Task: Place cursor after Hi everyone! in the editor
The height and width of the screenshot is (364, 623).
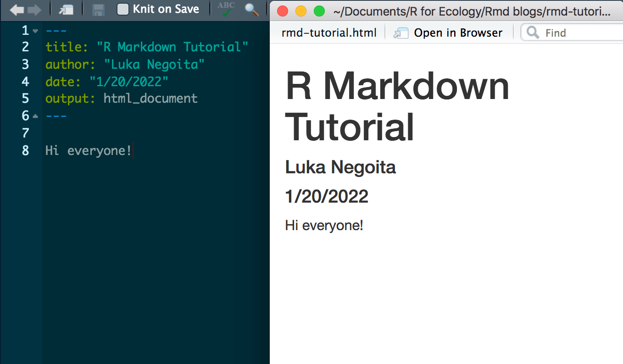Action: pos(132,150)
